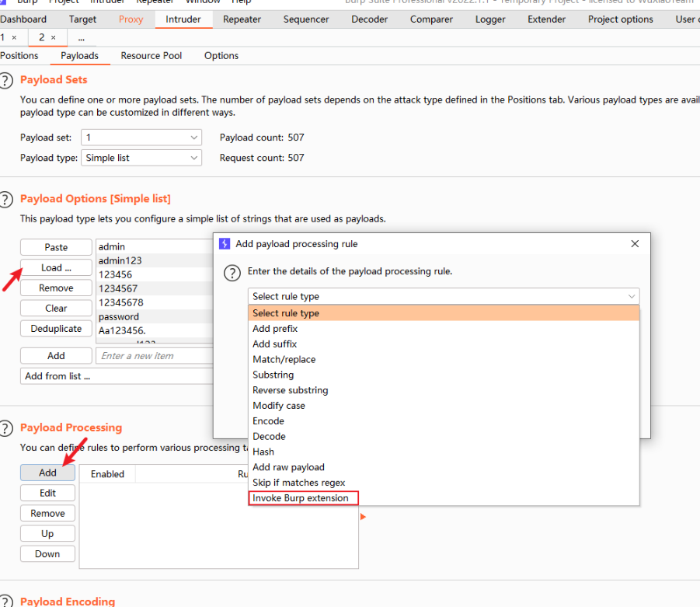
Task: Choose Add suffix rule type
Action: click(444, 344)
